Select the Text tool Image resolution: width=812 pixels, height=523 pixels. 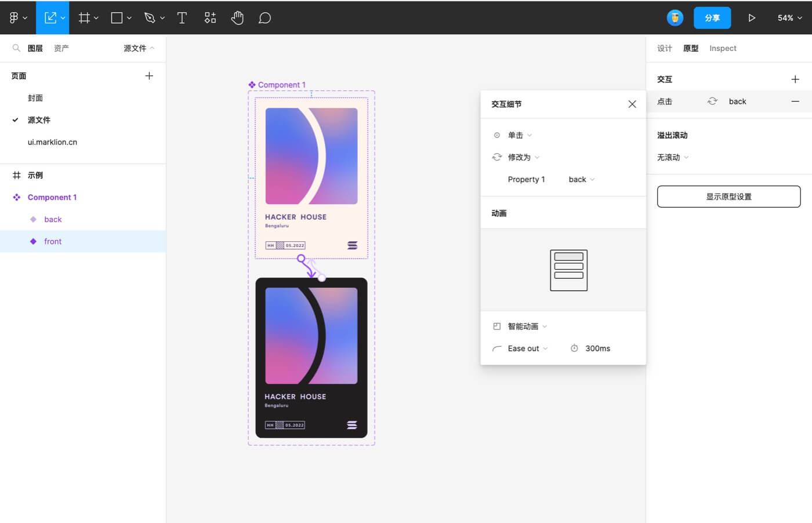[182, 18]
